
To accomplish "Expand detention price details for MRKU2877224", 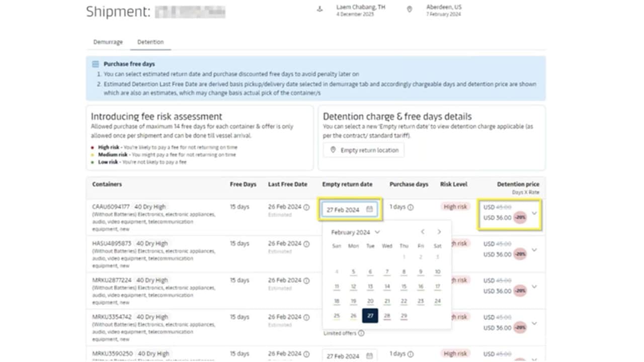I will coord(534,286).
